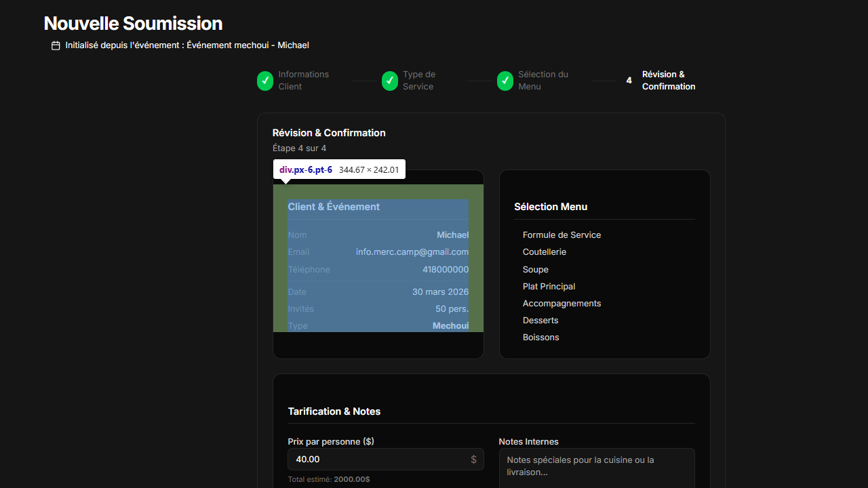The image size is (868, 488).
Task: Click the Invités label
Action: click(x=301, y=309)
